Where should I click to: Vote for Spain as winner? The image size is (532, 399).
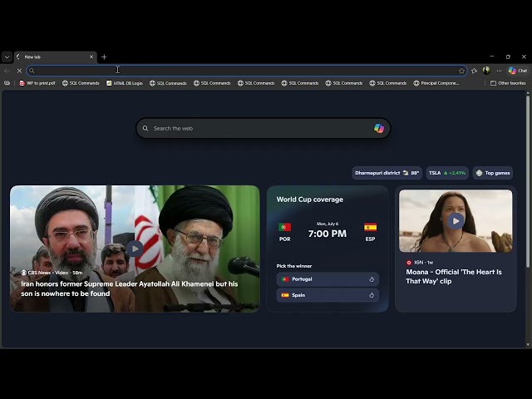tap(328, 295)
